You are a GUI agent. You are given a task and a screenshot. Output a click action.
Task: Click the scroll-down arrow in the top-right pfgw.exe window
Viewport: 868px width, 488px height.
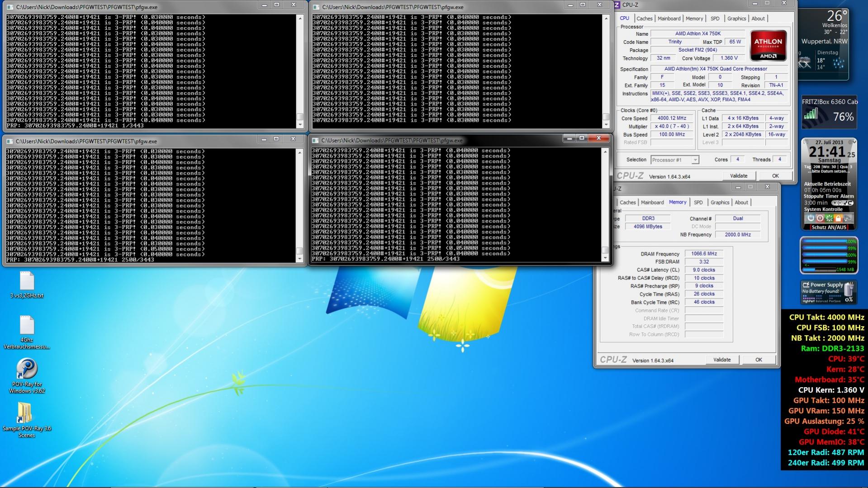[x=606, y=124]
